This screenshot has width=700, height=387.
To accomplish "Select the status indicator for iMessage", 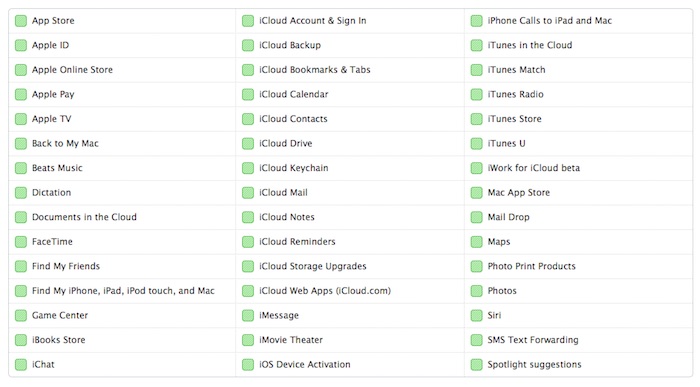I will point(248,316).
